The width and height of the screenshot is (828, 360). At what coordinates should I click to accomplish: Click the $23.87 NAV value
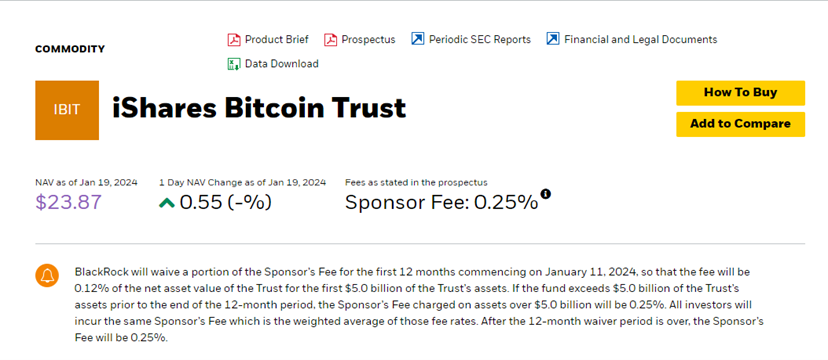click(x=69, y=203)
